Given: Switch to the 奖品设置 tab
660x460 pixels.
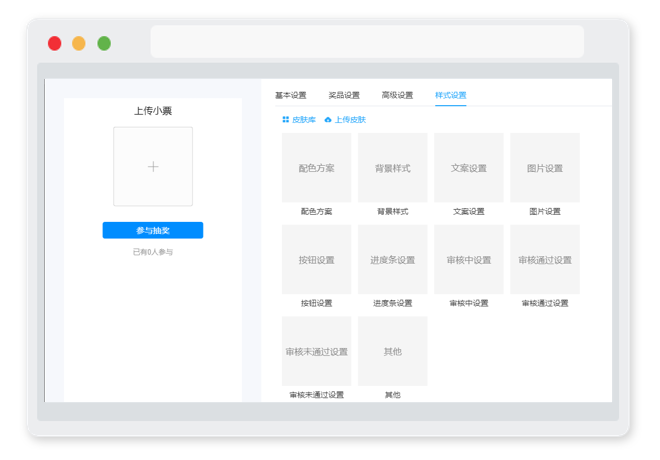Looking at the screenshot, I should coord(344,95).
